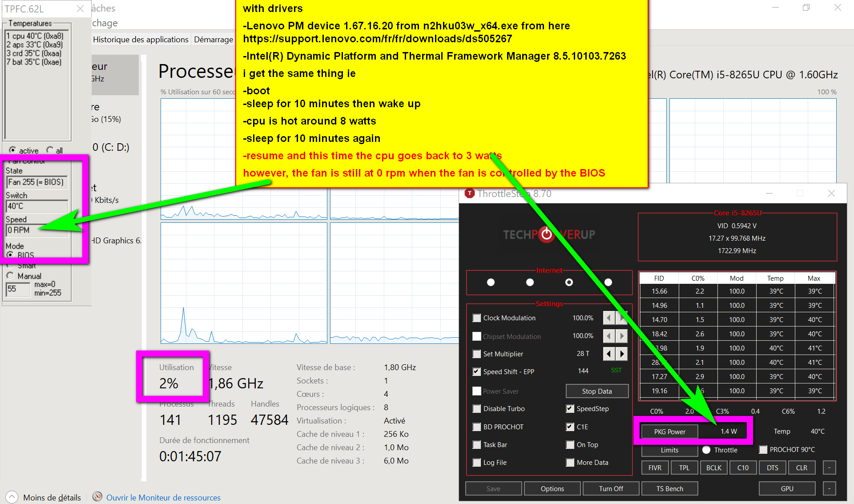Click the manual fan speed field showing 55

point(18,289)
